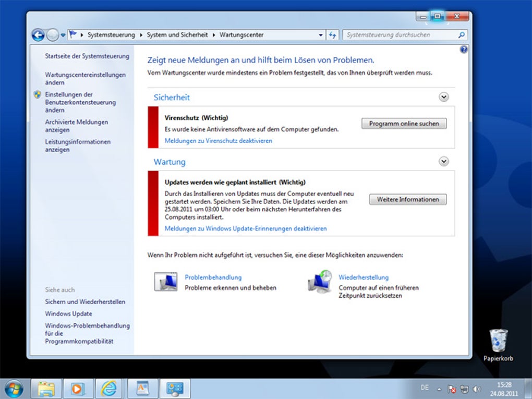Click the Wiederherstellung computer clock icon

click(x=320, y=282)
